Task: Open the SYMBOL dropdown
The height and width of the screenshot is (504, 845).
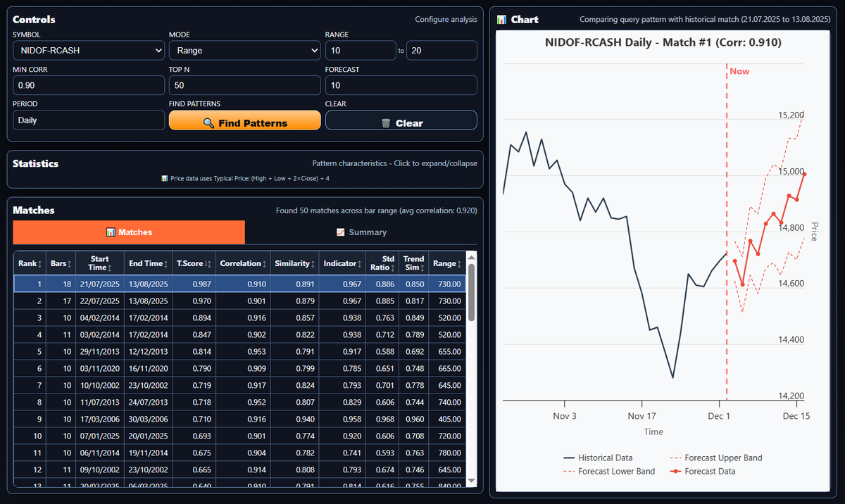Action: pyautogui.click(x=88, y=50)
